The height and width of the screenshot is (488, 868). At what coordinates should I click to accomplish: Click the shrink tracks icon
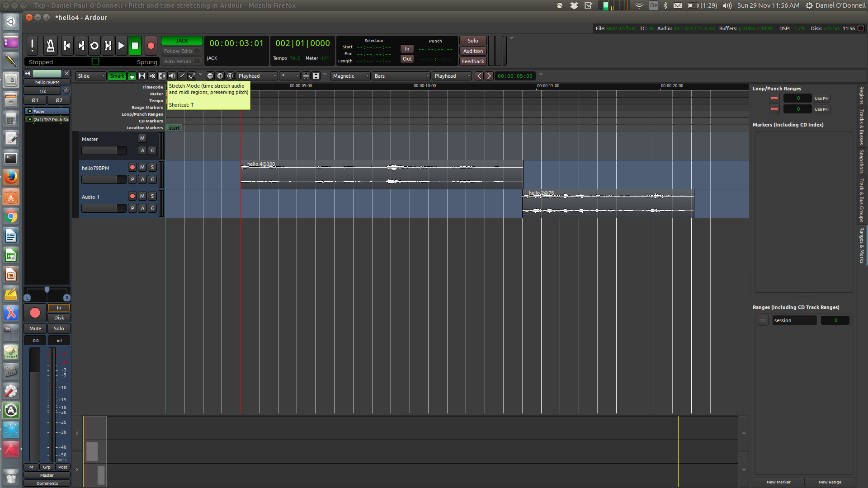(306, 76)
